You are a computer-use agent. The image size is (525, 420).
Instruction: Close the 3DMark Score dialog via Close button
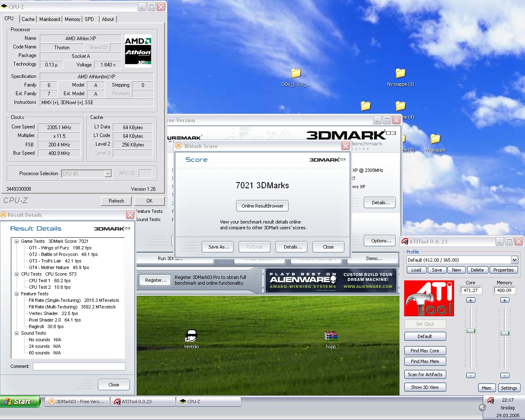click(x=328, y=247)
